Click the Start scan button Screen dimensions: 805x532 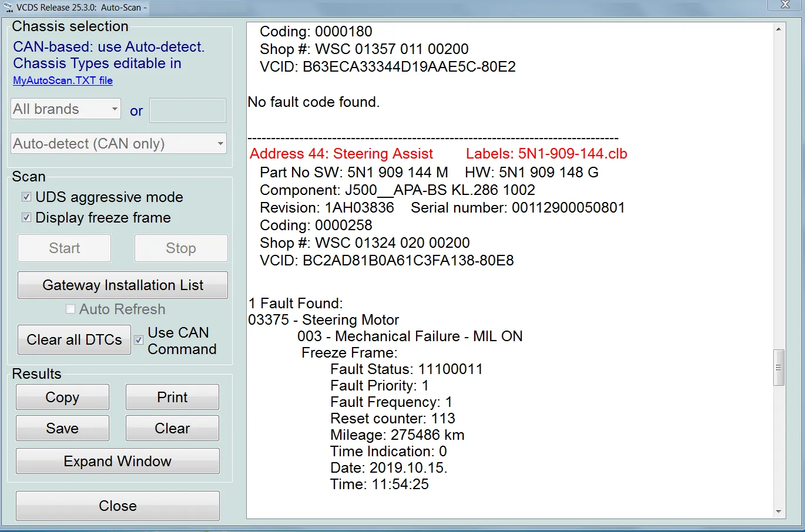tap(64, 248)
